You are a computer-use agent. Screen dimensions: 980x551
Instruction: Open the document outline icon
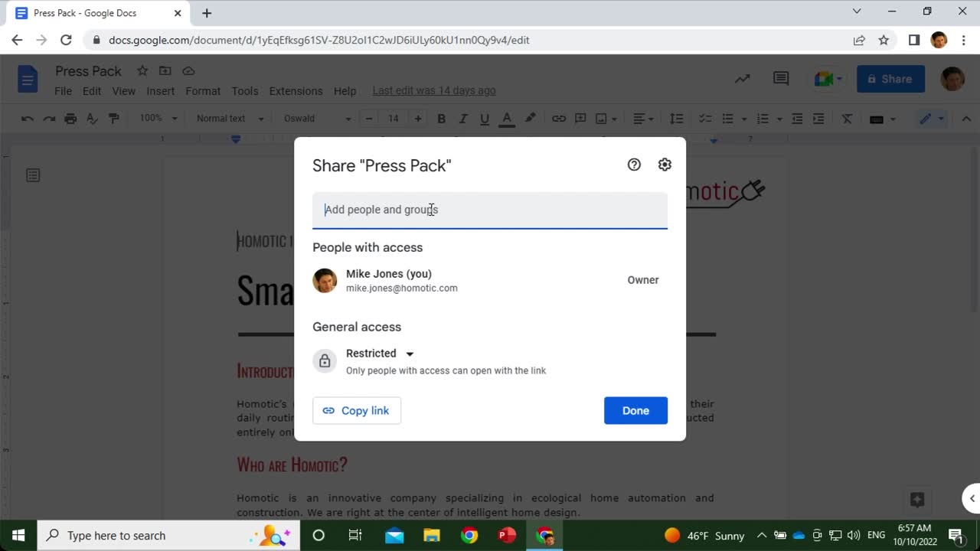click(33, 175)
